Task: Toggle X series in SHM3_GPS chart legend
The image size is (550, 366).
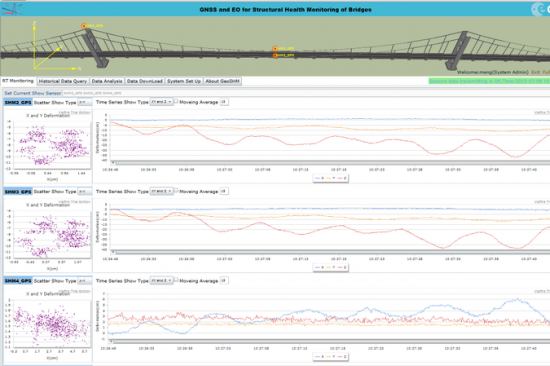Action: pos(319,267)
